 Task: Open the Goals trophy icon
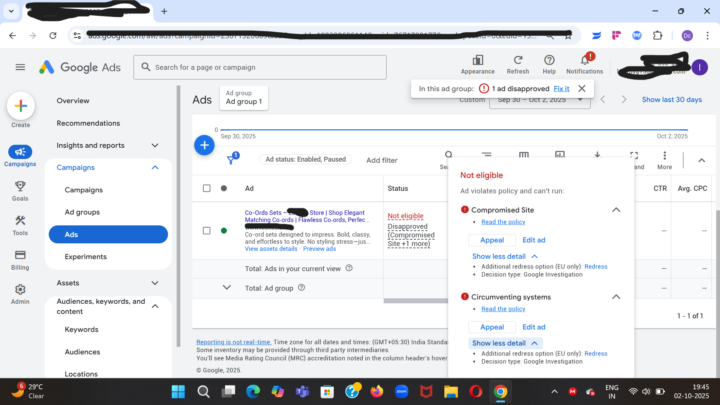pos(20,186)
